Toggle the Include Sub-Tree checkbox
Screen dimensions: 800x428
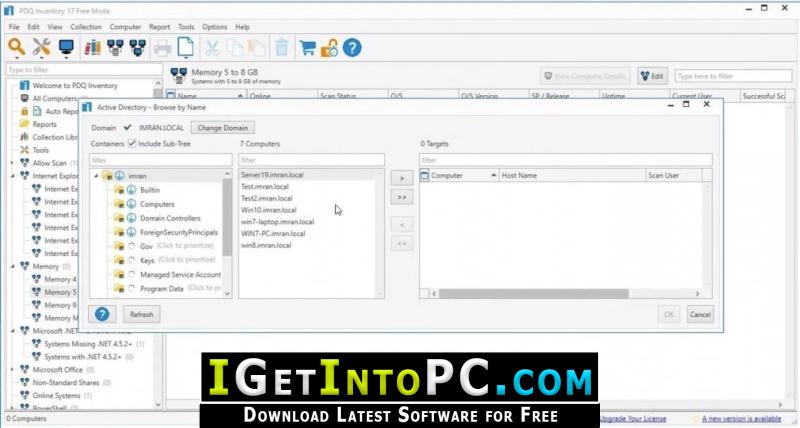click(x=132, y=143)
